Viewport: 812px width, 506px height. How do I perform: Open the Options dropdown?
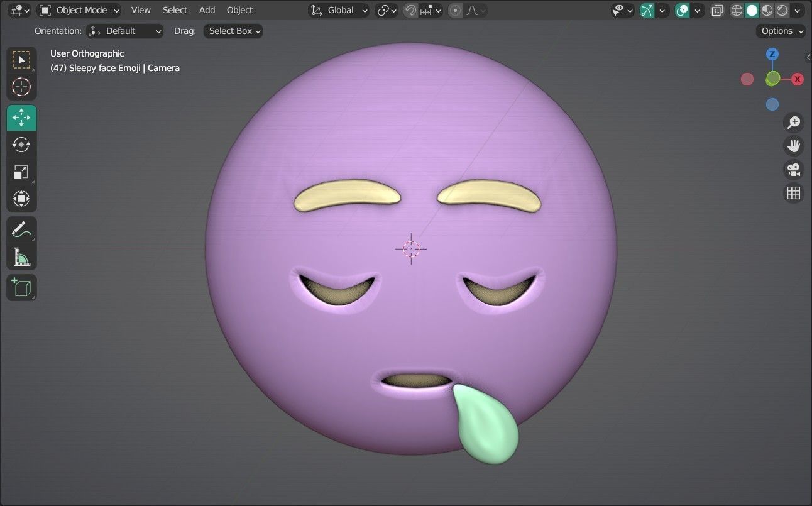[781, 31]
